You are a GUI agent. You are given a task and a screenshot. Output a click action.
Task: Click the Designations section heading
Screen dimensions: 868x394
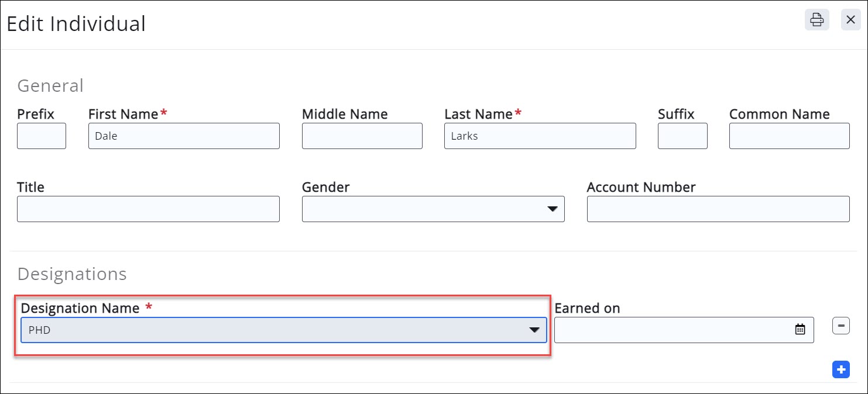click(x=72, y=274)
